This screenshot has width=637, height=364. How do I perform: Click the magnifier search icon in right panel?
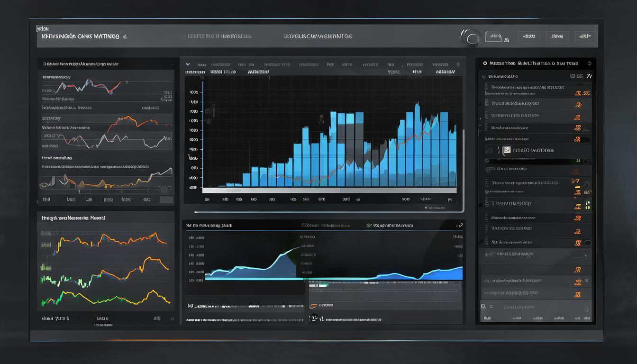(x=483, y=307)
